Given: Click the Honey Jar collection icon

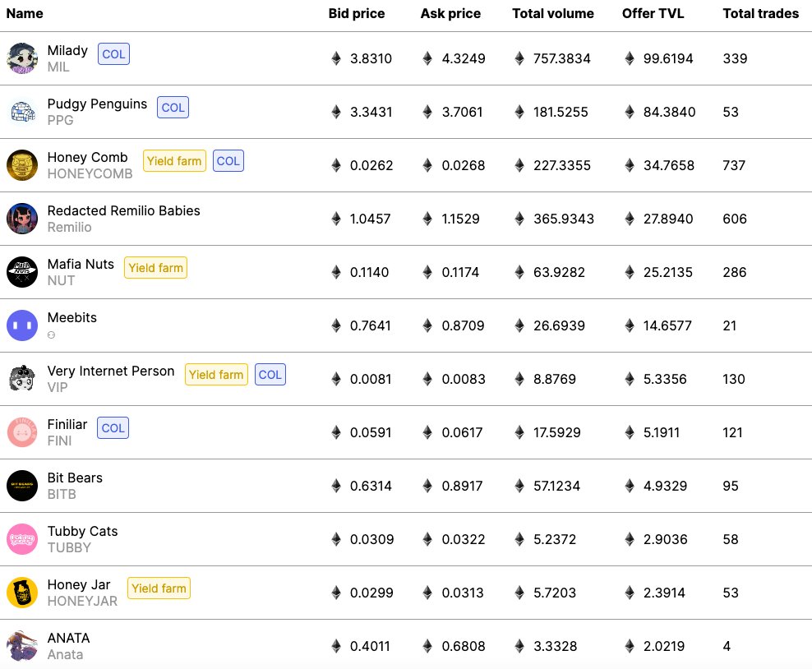Looking at the screenshot, I should 22,593.
